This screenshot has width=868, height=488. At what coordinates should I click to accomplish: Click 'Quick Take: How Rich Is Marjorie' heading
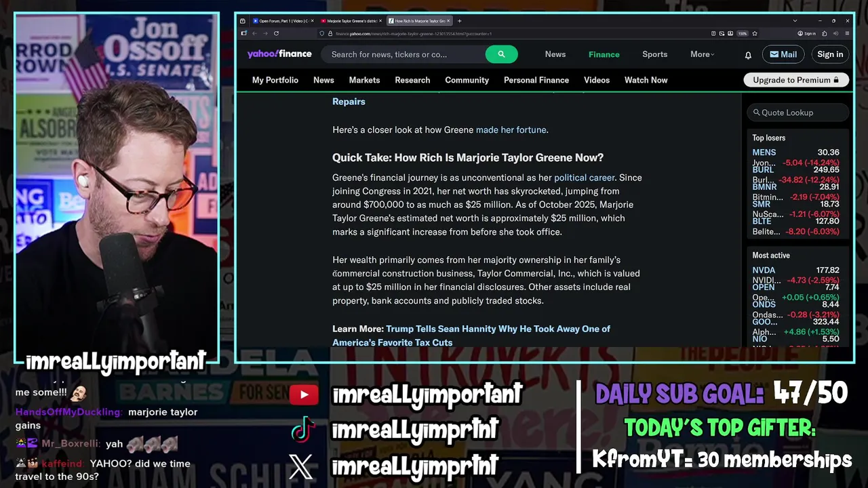pos(468,158)
